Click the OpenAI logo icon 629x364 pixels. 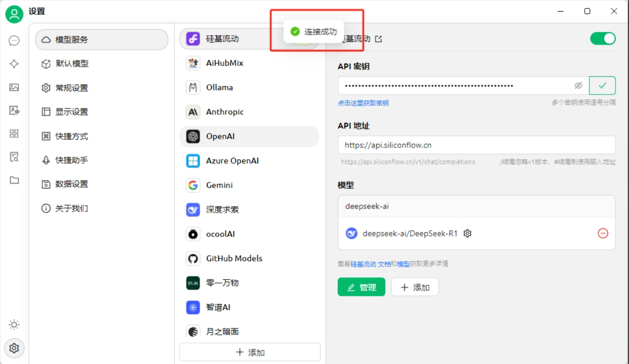[x=193, y=136]
